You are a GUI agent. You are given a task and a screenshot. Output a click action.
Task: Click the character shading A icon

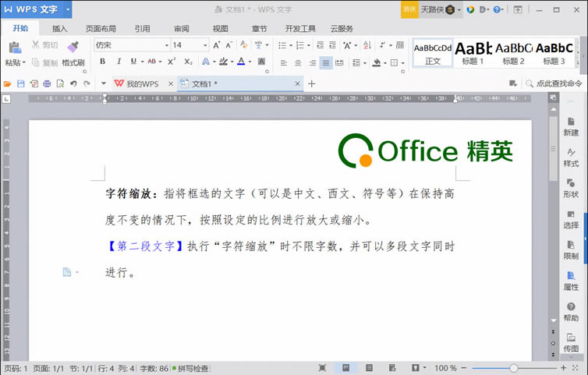coord(262,62)
